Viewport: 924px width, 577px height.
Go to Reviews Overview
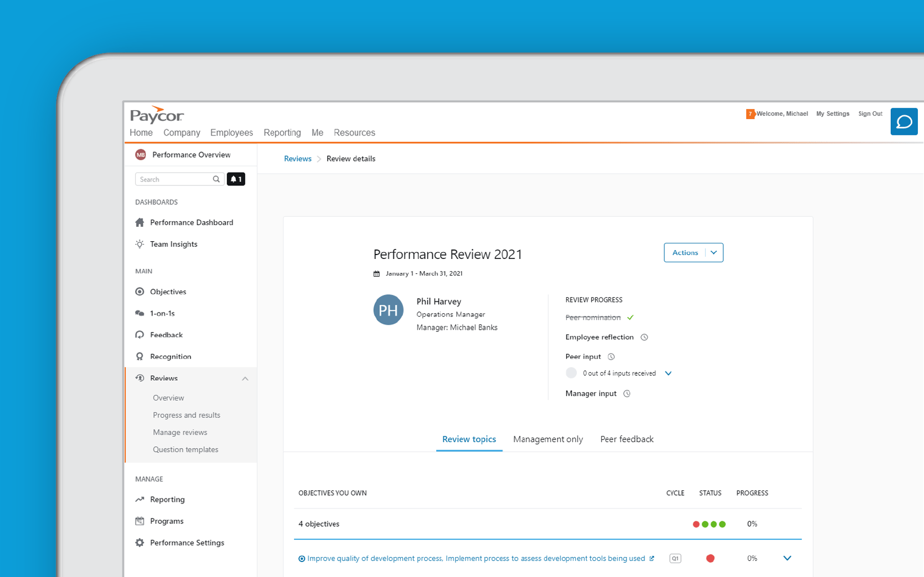168,398
